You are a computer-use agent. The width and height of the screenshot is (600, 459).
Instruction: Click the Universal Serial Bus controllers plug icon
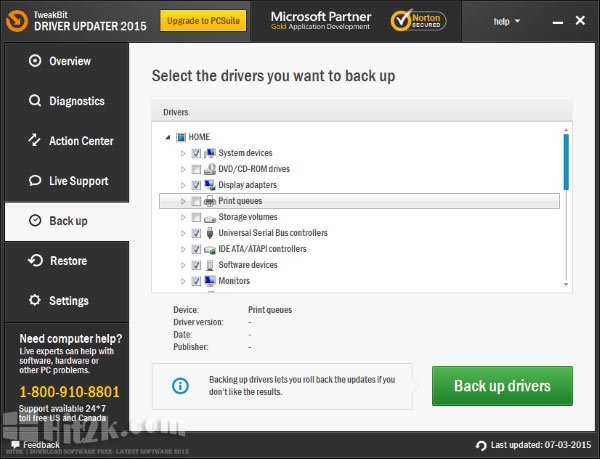click(210, 233)
